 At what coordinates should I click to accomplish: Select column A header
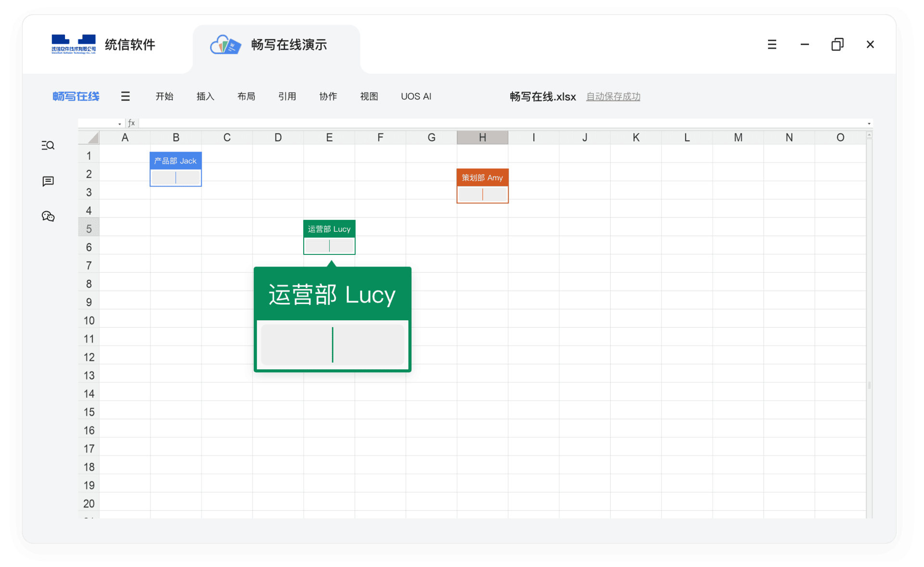click(x=125, y=138)
